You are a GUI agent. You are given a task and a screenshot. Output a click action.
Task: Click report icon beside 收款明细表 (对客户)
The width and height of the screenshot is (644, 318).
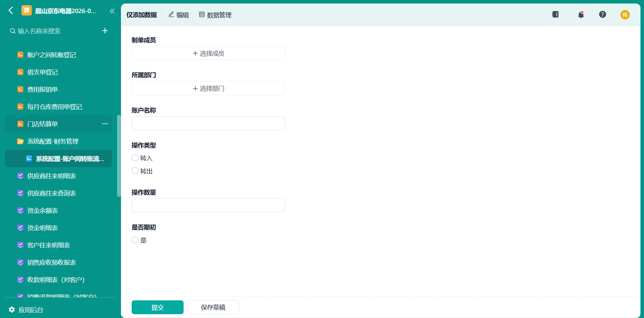(x=20, y=280)
